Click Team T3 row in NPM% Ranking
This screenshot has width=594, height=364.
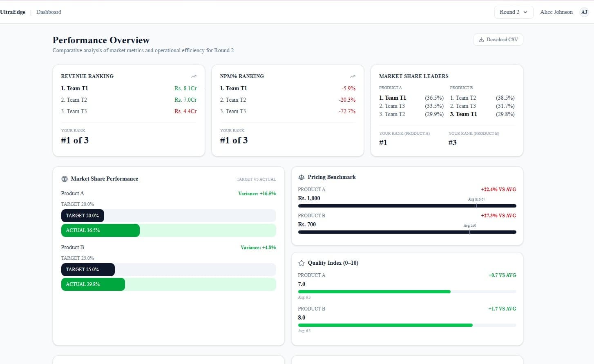coord(288,111)
